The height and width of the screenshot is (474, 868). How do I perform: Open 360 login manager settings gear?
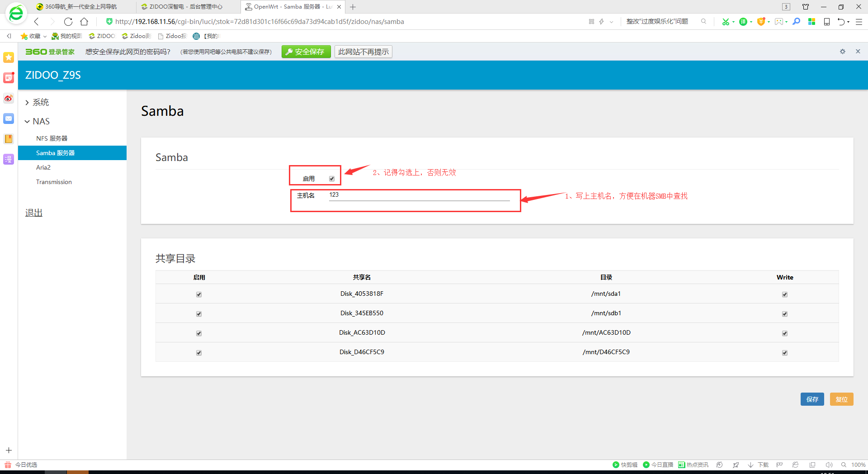[843, 52]
